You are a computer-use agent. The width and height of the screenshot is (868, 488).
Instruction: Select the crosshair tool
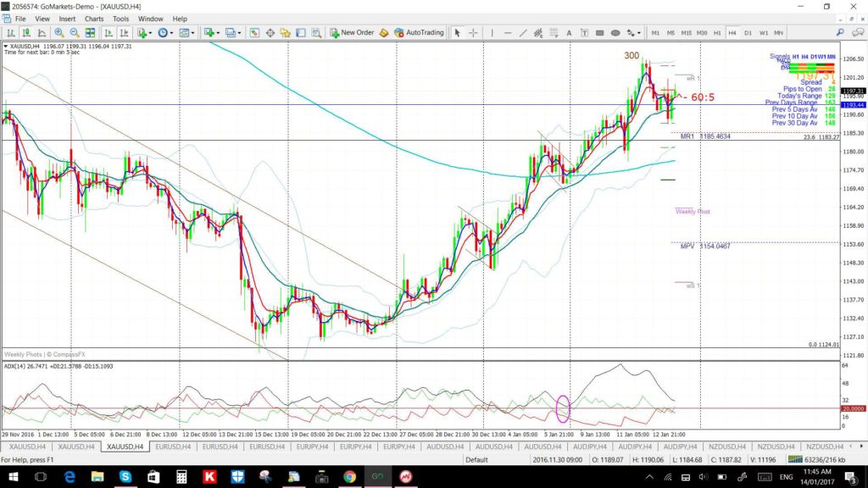(473, 33)
